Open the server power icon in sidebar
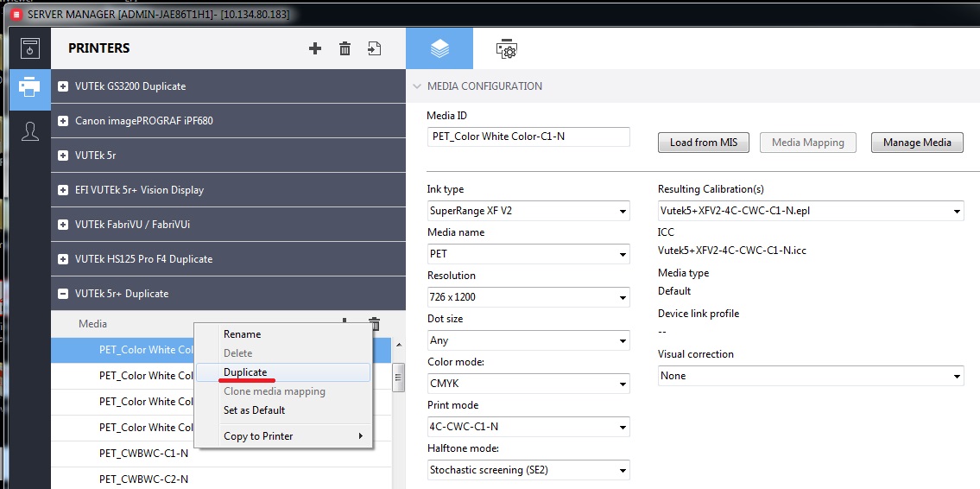The image size is (980, 489). [30, 48]
